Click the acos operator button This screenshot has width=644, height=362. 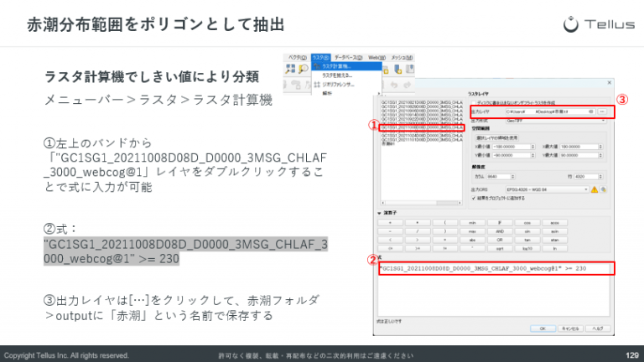click(x=555, y=223)
